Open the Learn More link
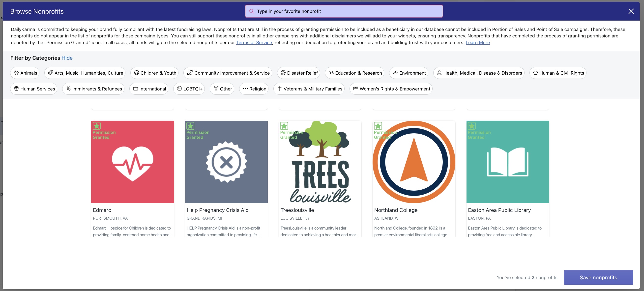The height and width of the screenshot is (291, 644). [477, 42]
